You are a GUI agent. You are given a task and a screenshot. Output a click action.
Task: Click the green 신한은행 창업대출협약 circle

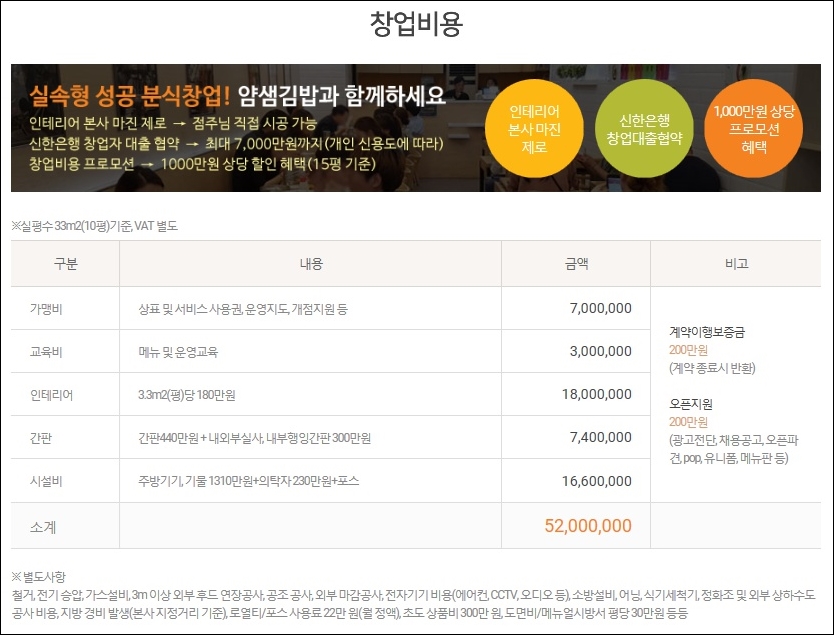tap(644, 128)
